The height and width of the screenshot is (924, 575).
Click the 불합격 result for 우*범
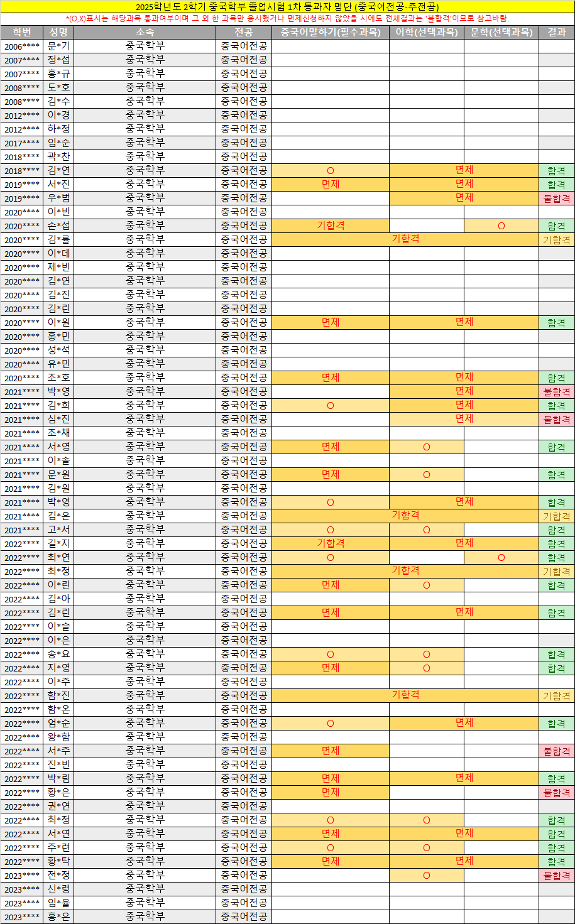coord(556,198)
